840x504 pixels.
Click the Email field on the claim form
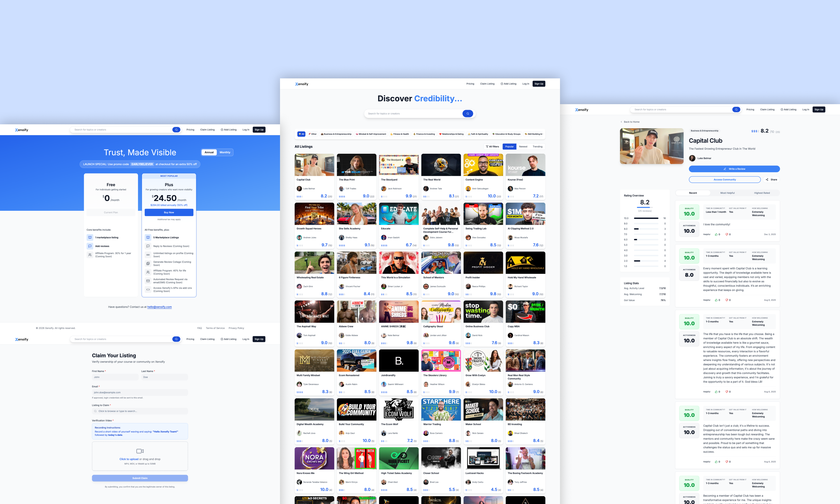click(140, 393)
